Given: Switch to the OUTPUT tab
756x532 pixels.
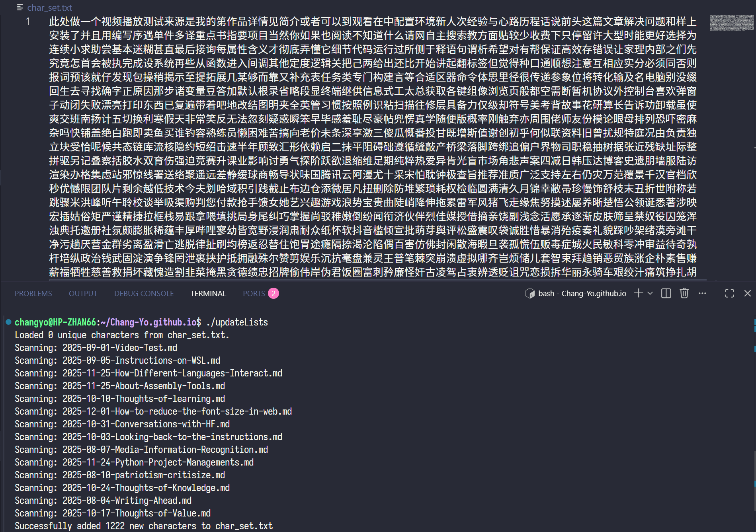Looking at the screenshot, I should point(83,293).
